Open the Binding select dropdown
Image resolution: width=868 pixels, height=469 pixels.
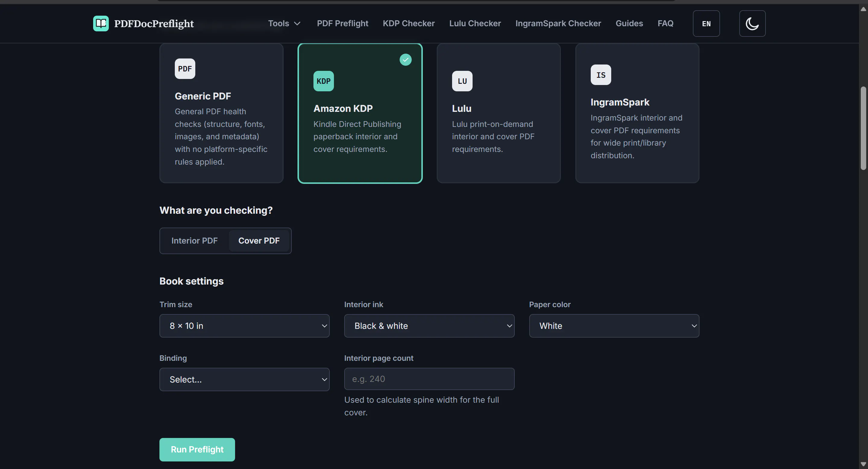coord(244,379)
